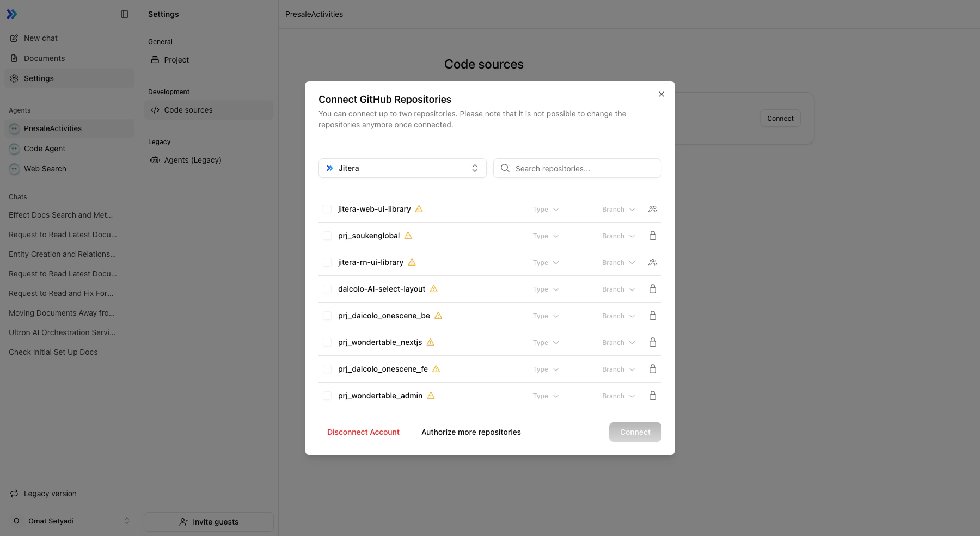
Task: Open chat 'Check Initial Set Up Docs'
Action: pos(53,352)
